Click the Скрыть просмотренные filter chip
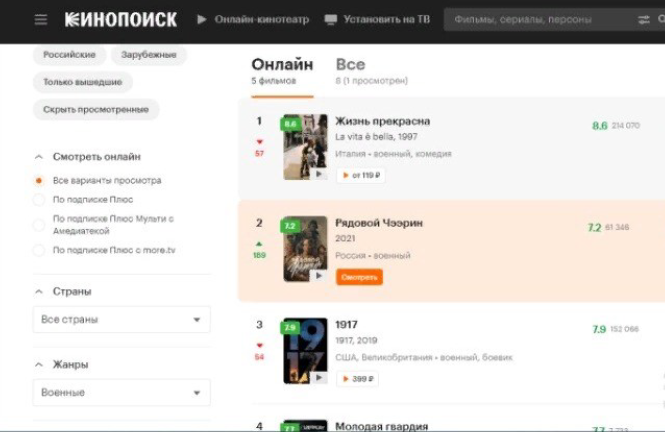 [x=96, y=109]
